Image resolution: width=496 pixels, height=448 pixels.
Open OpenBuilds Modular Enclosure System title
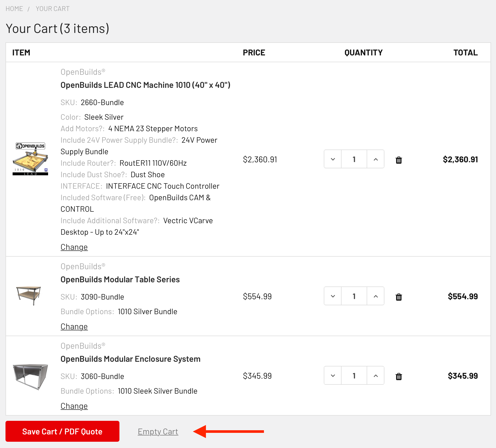(130, 359)
